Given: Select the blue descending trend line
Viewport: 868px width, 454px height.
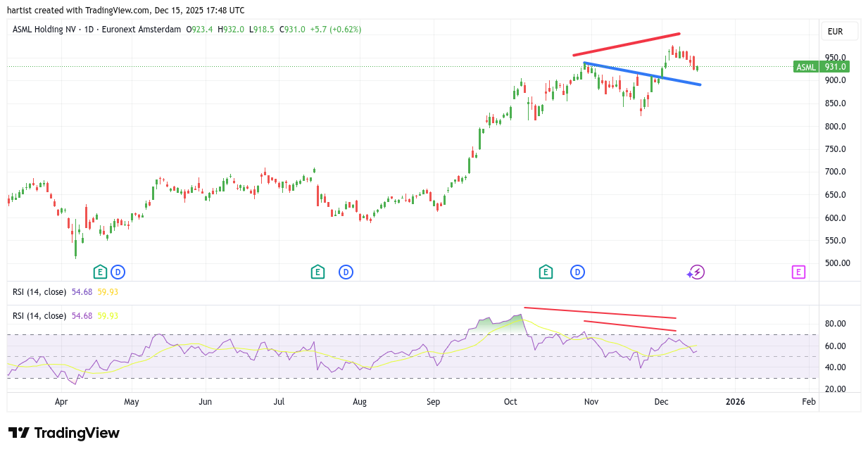Looking at the screenshot, I should [x=642, y=74].
